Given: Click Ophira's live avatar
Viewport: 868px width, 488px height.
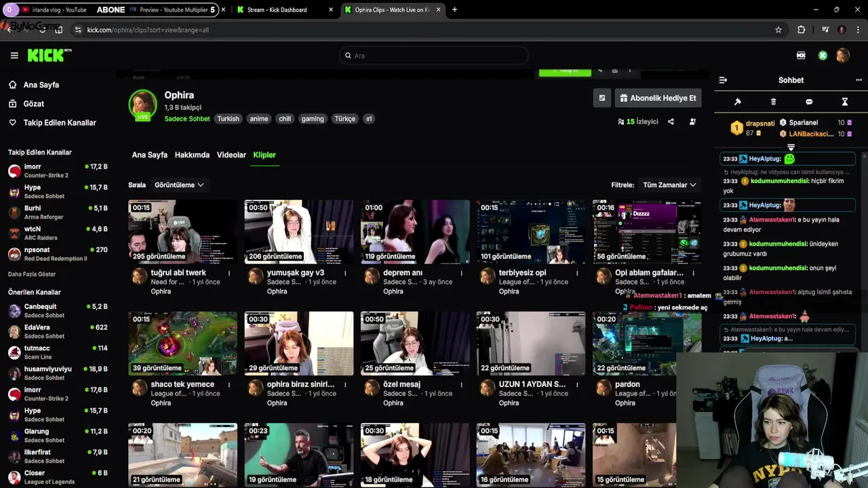Looking at the screenshot, I should click(x=142, y=105).
